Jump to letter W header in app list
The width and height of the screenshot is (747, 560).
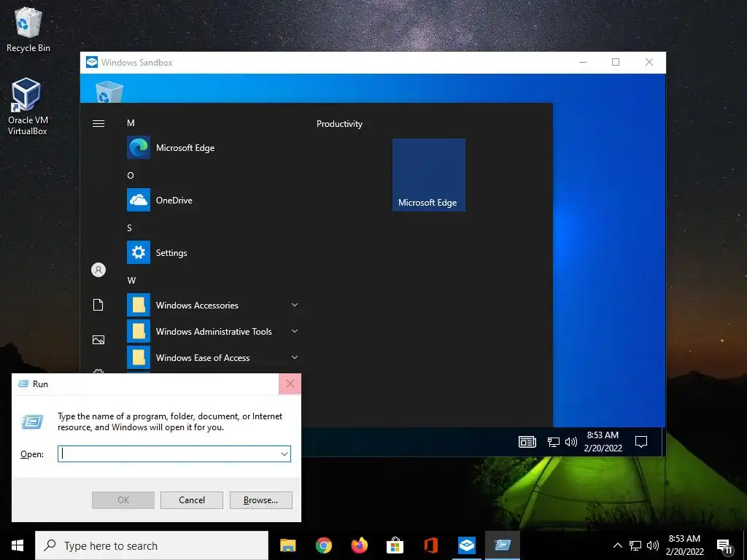pyautogui.click(x=131, y=281)
